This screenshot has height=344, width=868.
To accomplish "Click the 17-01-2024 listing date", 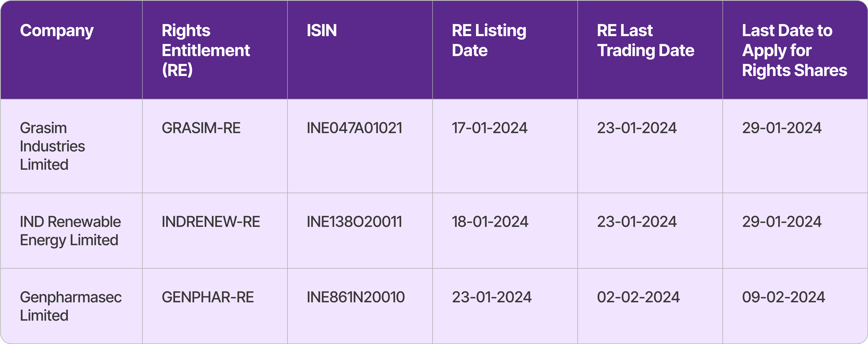I will (x=489, y=128).
